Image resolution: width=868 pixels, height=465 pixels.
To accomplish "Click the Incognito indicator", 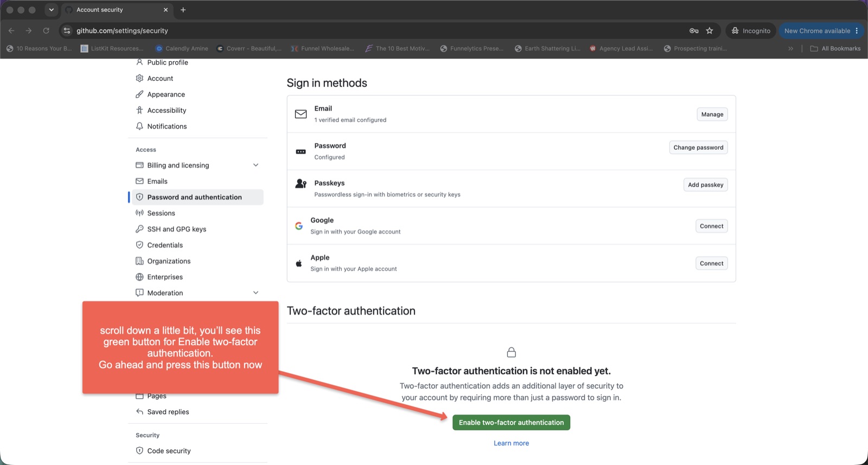I will [751, 31].
